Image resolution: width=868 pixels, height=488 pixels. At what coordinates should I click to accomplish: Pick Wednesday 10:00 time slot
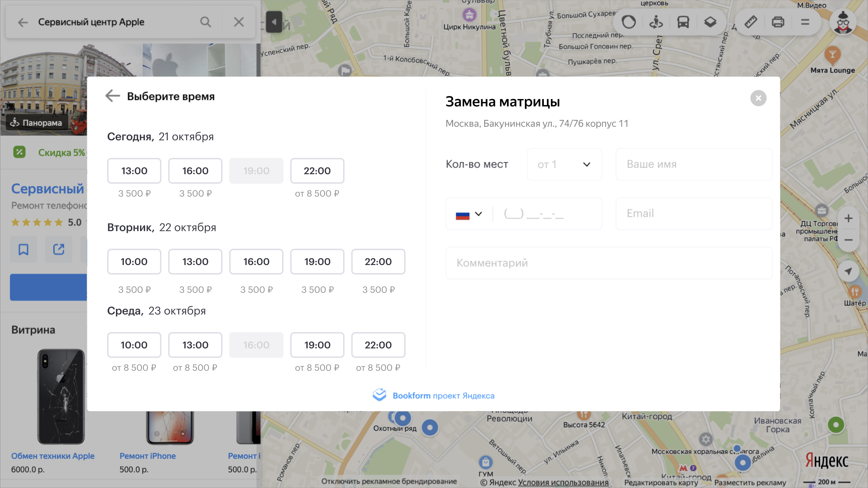coord(134,345)
